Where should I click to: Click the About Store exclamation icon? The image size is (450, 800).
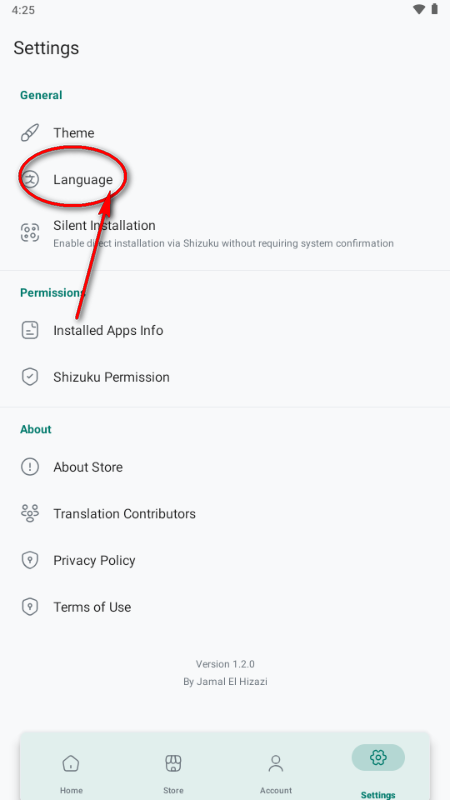pos(30,467)
